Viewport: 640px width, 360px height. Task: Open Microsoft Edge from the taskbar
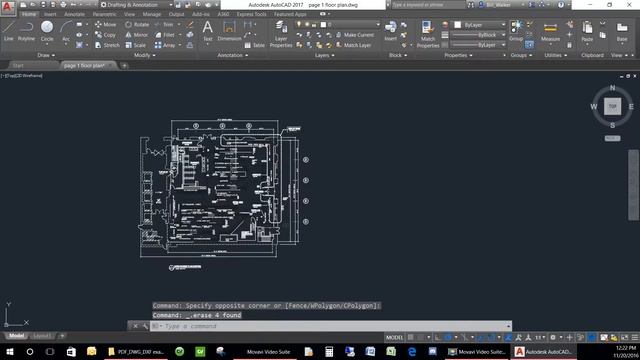click(x=412, y=351)
